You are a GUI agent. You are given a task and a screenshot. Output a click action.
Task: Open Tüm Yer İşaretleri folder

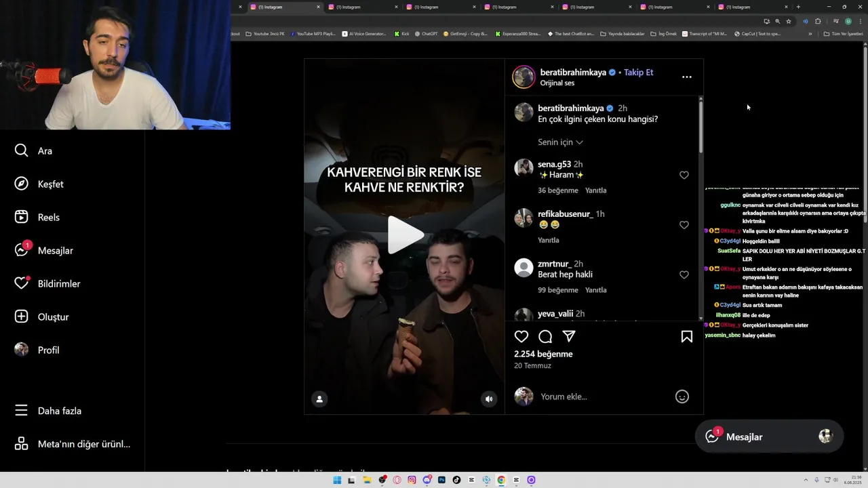point(843,34)
